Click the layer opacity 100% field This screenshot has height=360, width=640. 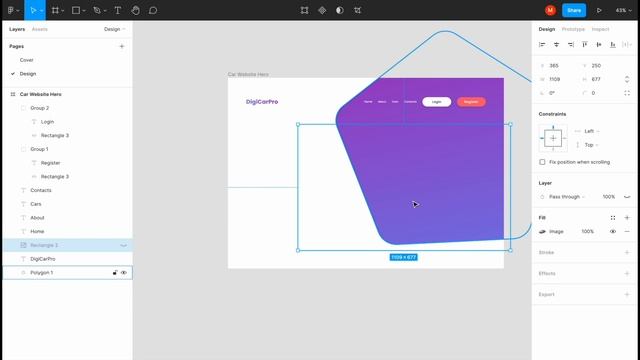point(609,197)
